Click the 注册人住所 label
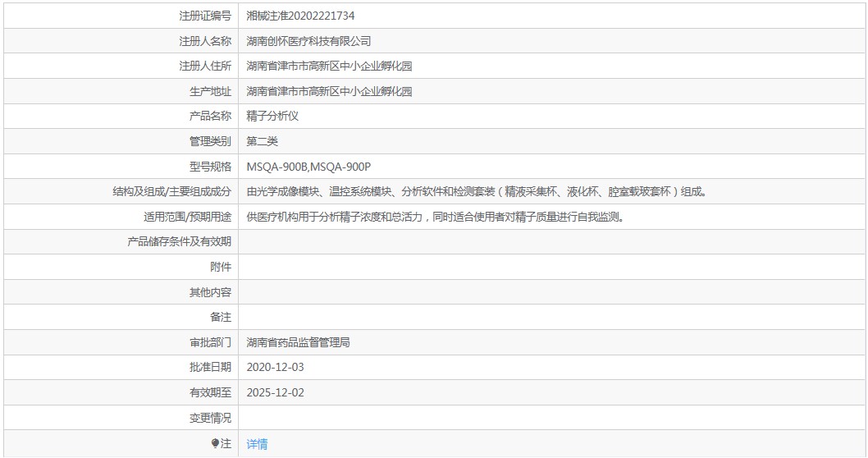The width and height of the screenshot is (868, 458). click(205, 66)
